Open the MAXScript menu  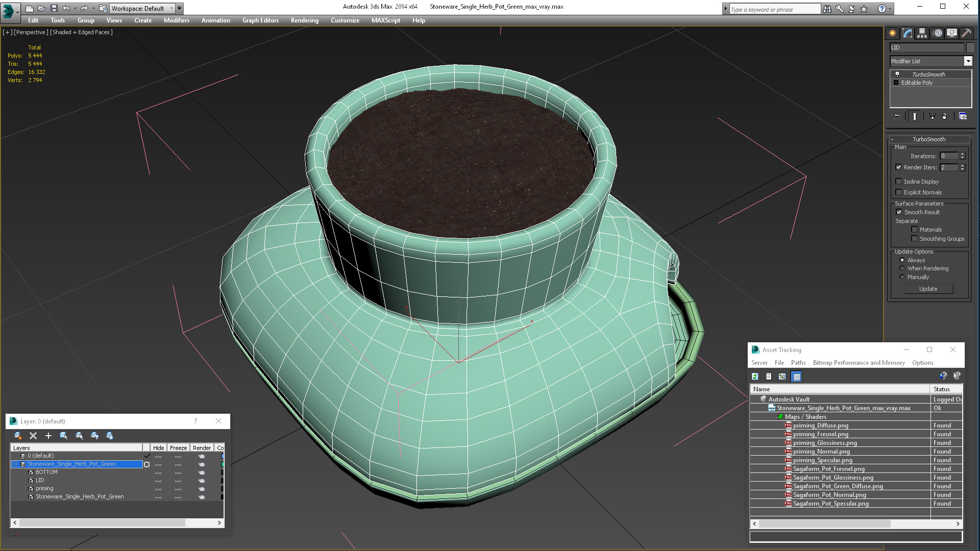point(385,20)
